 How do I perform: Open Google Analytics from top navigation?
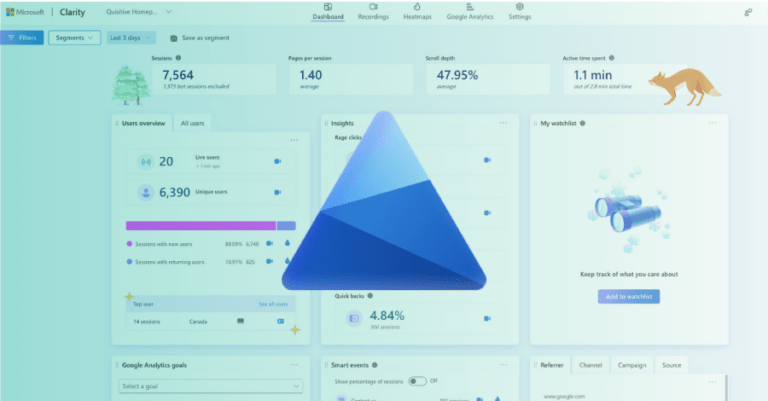click(471, 11)
